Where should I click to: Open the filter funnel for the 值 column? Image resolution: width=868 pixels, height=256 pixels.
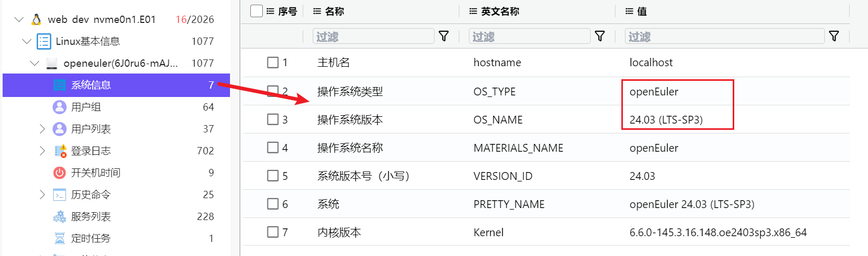click(834, 36)
